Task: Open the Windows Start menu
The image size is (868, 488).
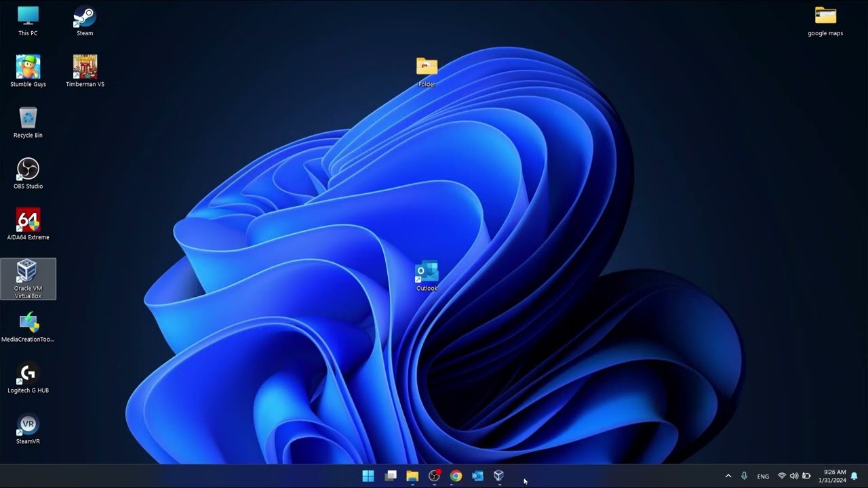Action: tap(368, 476)
